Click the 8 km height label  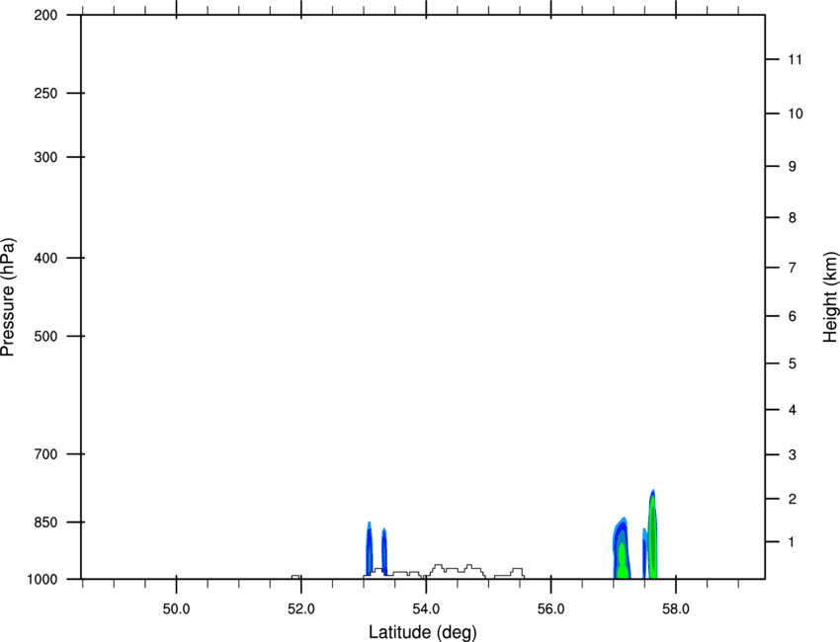pyautogui.click(x=793, y=218)
